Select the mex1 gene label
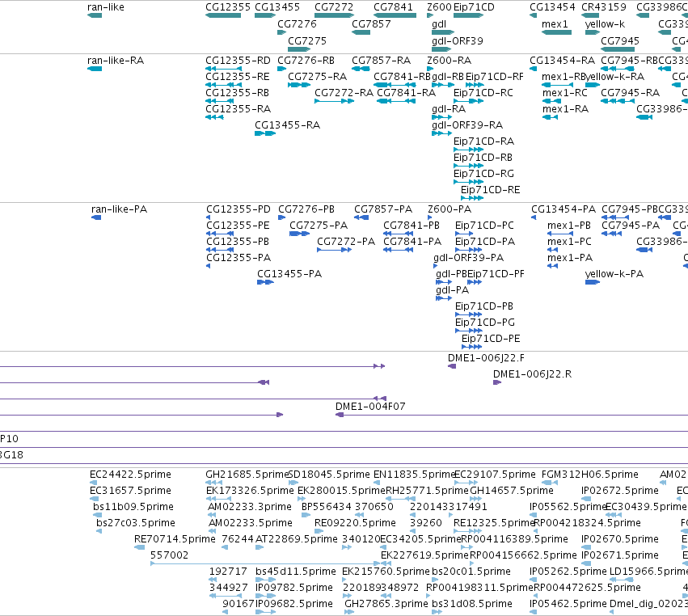The image size is (688, 616). click(x=555, y=24)
